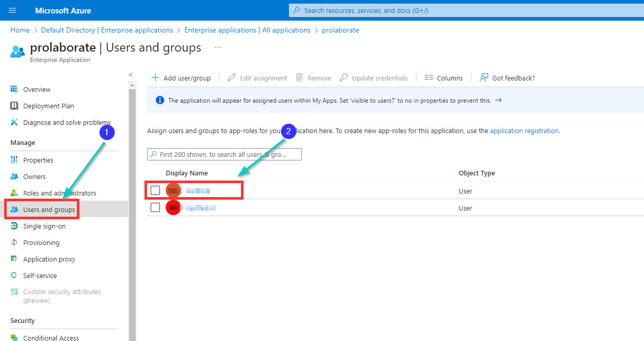Click the Columns list icon
644x341 pixels.
[x=429, y=78]
